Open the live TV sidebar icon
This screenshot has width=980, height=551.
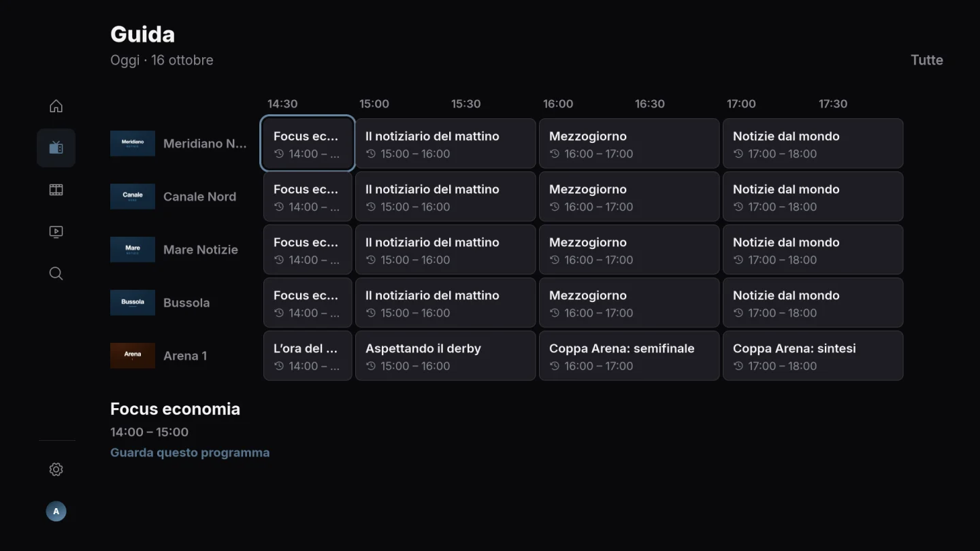click(56, 148)
